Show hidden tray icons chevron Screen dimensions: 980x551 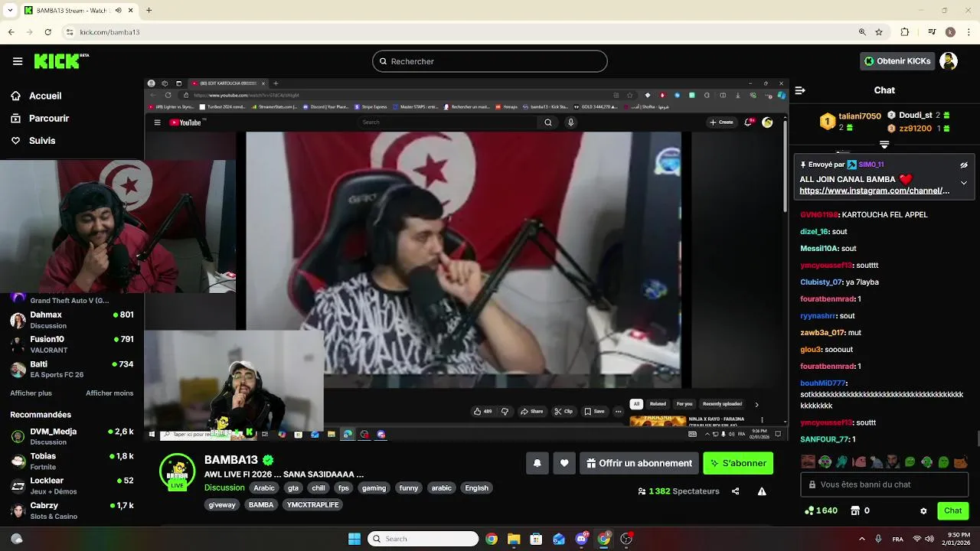(x=862, y=539)
